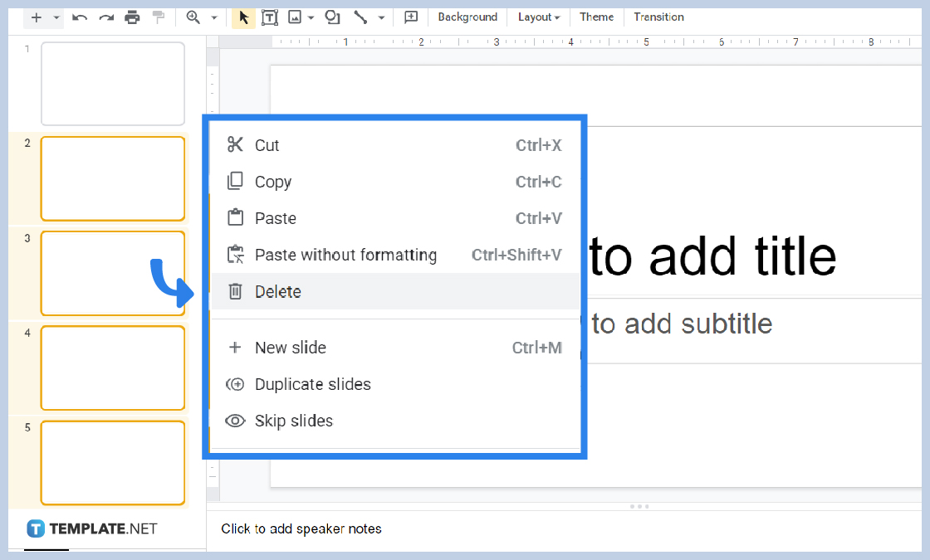This screenshot has height=560, width=930.
Task: Click the Paint format icon
Action: click(159, 17)
